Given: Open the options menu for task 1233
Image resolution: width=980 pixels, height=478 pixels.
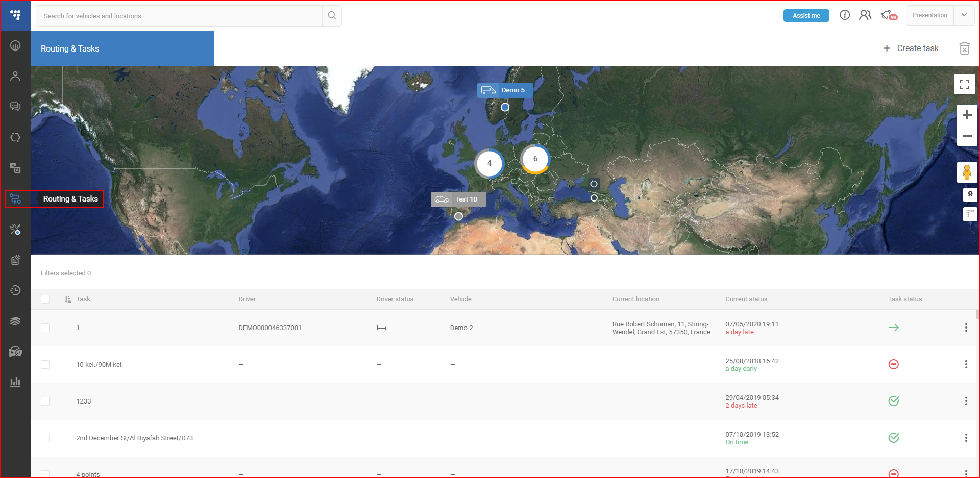Looking at the screenshot, I should (x=966, y=401).
